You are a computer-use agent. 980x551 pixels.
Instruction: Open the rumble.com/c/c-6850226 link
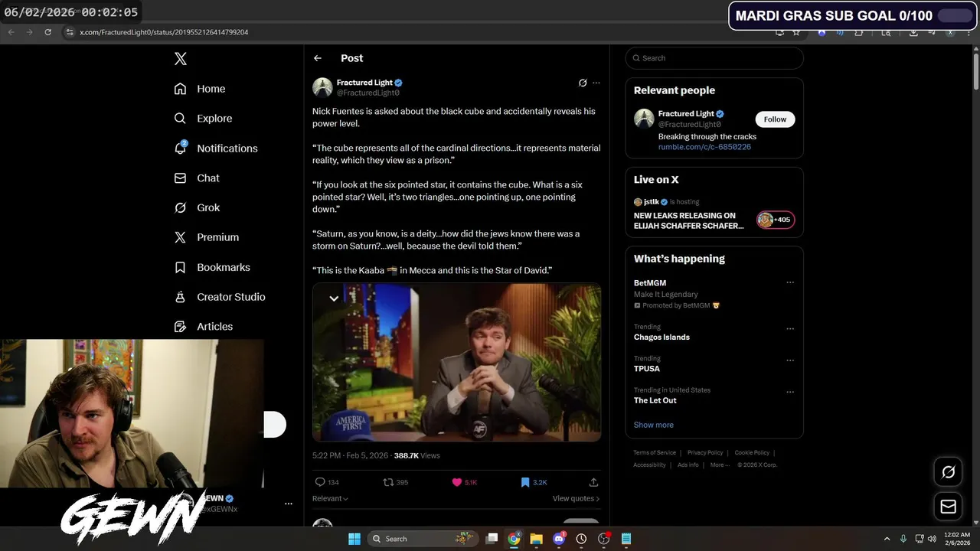pos(704,147)
